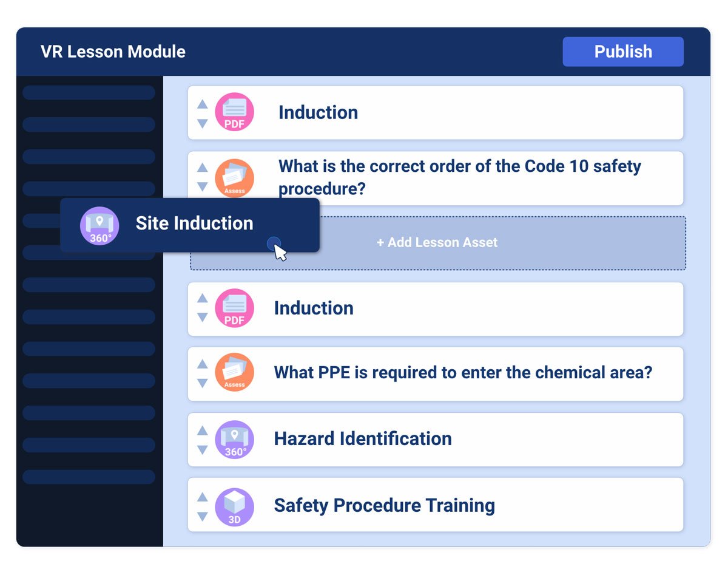This screenshot has width=728, height=575.
Task: Move Hazard Identification down using down arrow
Action: (203, 449)
